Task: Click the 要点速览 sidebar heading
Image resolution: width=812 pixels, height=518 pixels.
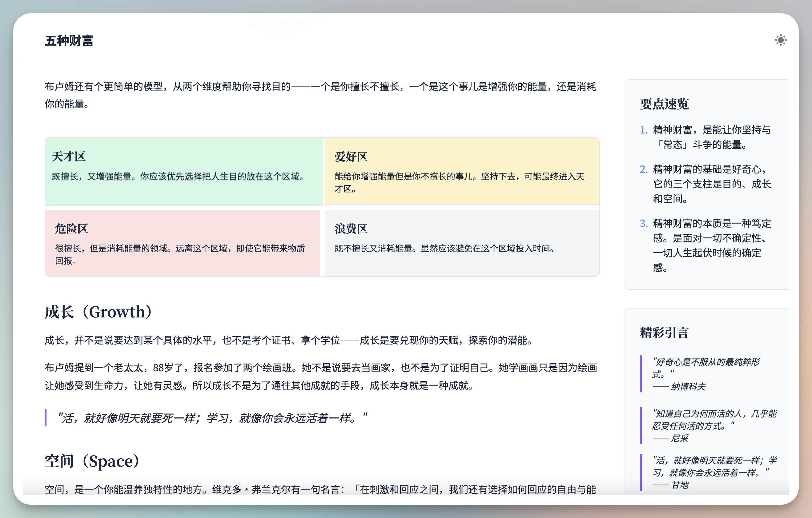Action: click(664, 104)
